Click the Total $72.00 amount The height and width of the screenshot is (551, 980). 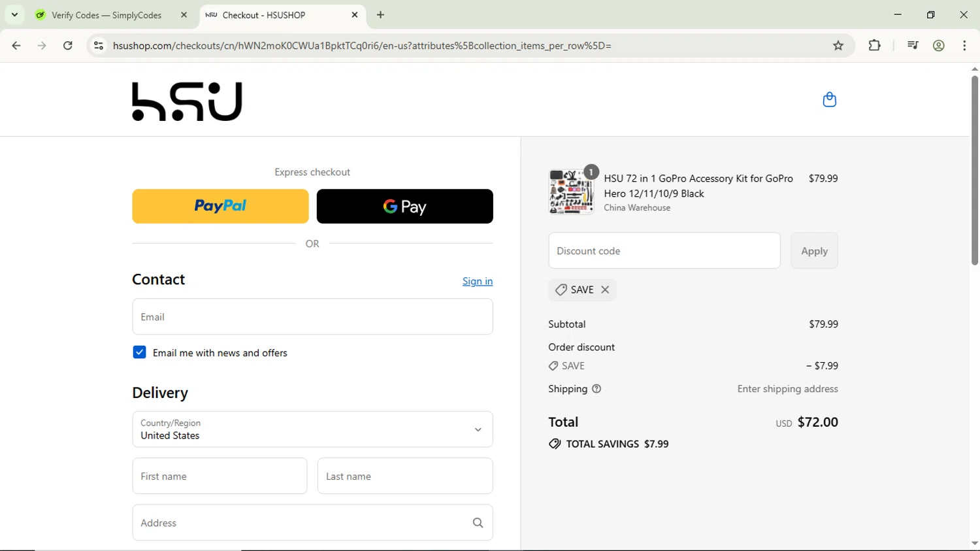pyautogui.click(x=817, y=422)
